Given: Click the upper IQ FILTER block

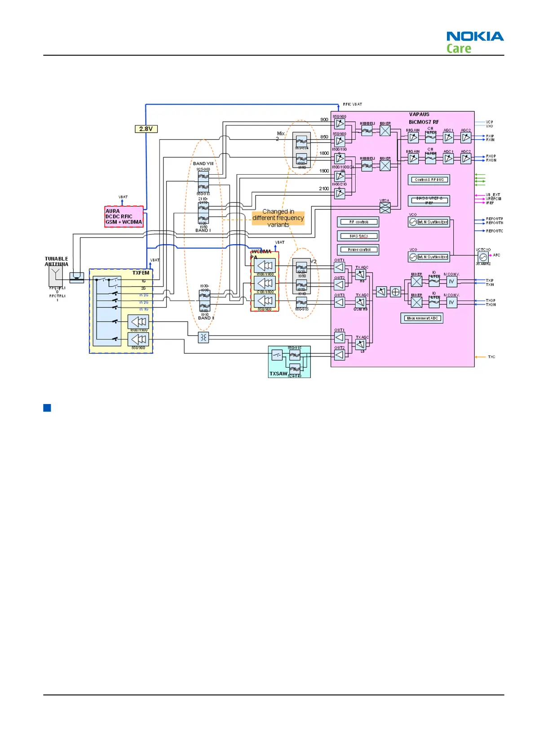Looking at the screenshot, I should point(434,281).
